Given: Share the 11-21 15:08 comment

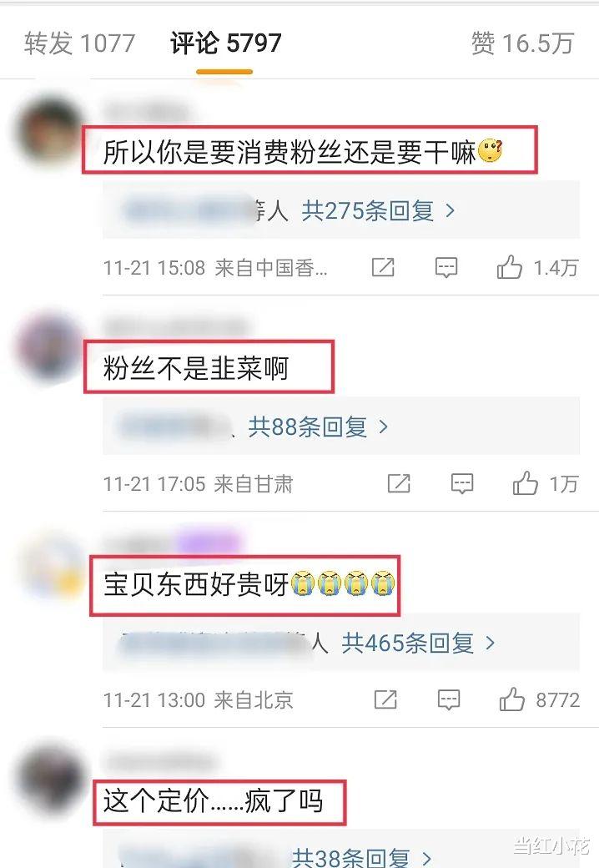Looking at the screenshot, I should pyautogui.click(x=383, y=267).
